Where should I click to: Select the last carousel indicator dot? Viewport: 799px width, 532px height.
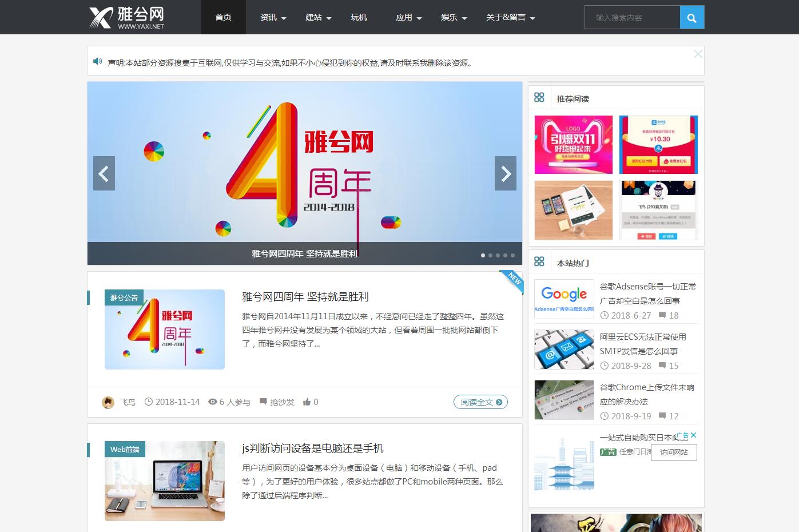pos(512,255)
